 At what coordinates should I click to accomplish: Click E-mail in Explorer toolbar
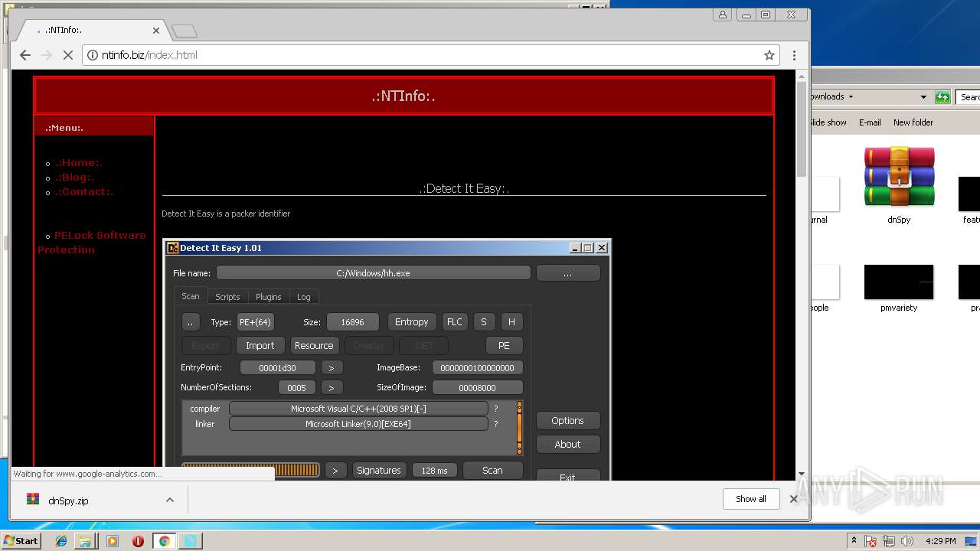point(870,122)
